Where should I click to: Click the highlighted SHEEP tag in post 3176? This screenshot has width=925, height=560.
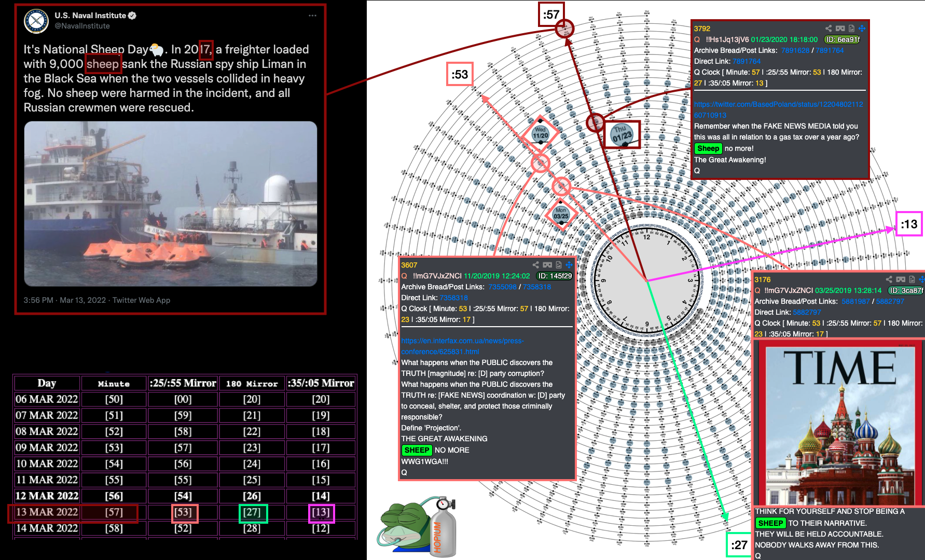point(770,523)
